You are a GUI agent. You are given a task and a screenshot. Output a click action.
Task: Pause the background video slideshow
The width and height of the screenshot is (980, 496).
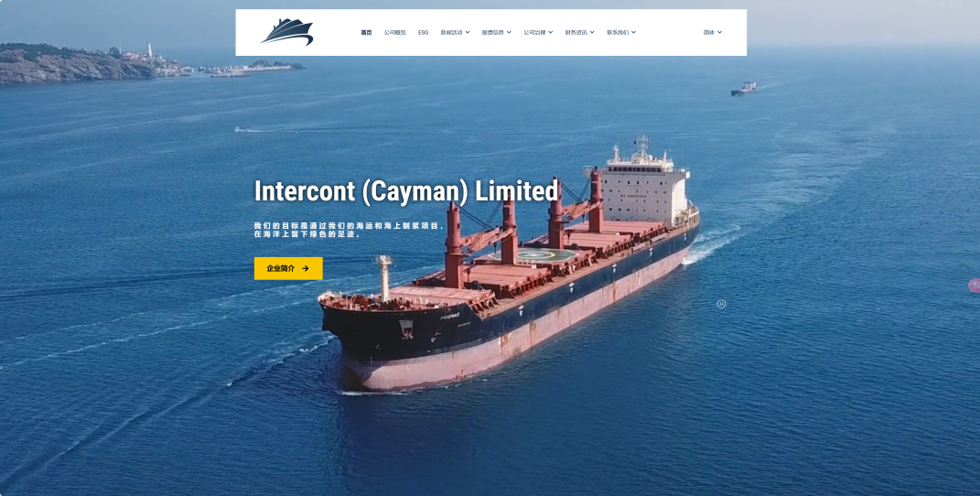point(721,304)
